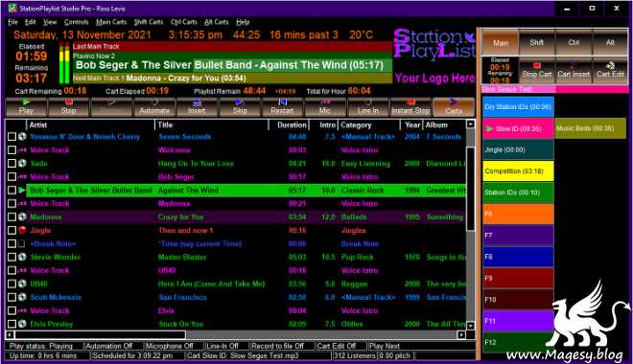The height and width of the screenshot is (364, 633).
Task: Click the Play toolbar button
Action: pyautogui.click(x=26, y=107)
